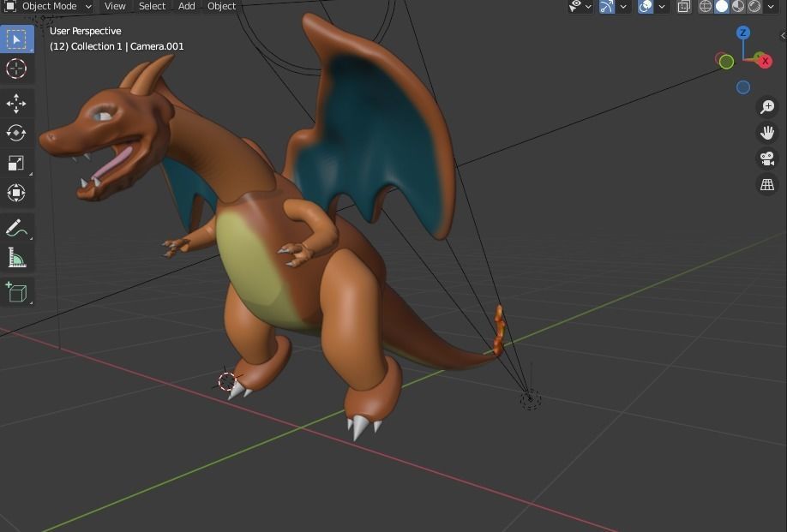Screen dimensions: 787x532
Task: Switch perspective/orthographic with grid icon
Action: click(767, 184)
